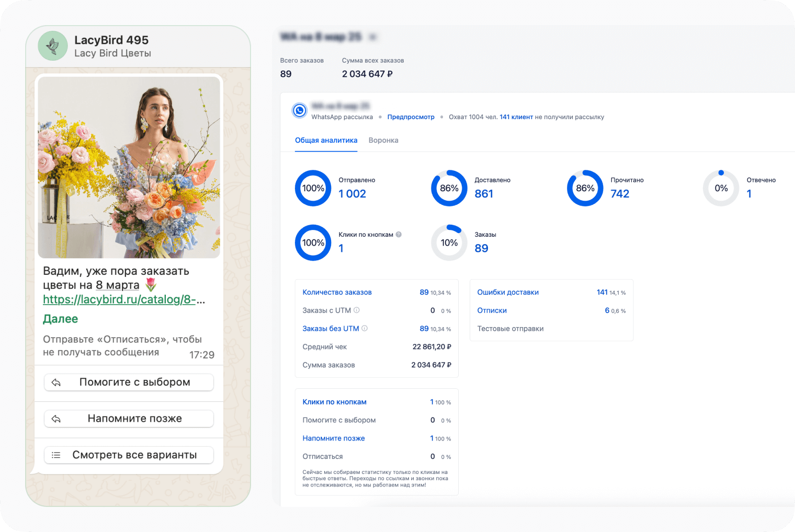795x532 pixels.
Task: Click reply arrow icon on Напомните позже
Action: pyautogui.click(x=56, y=419)
